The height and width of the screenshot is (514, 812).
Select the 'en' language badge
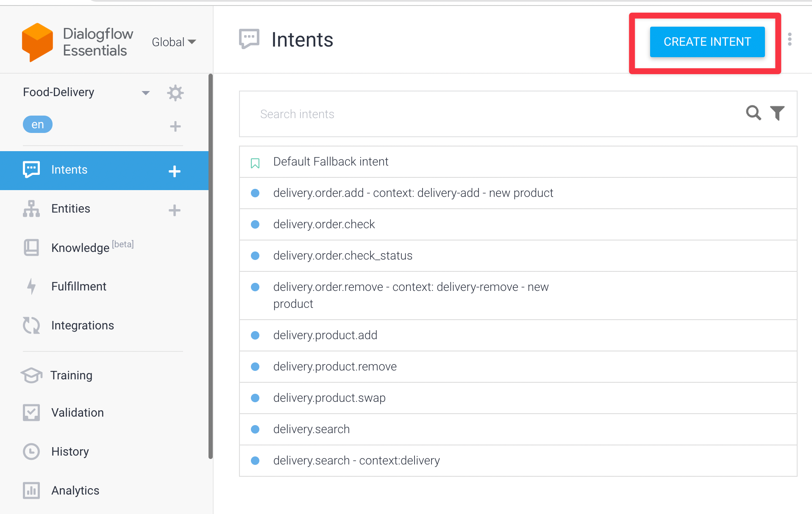pos(37,124)
